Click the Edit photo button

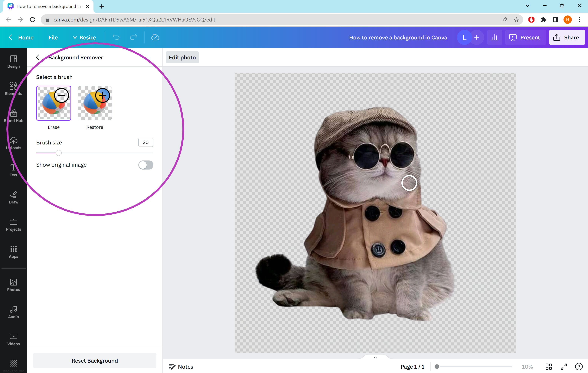182,57
